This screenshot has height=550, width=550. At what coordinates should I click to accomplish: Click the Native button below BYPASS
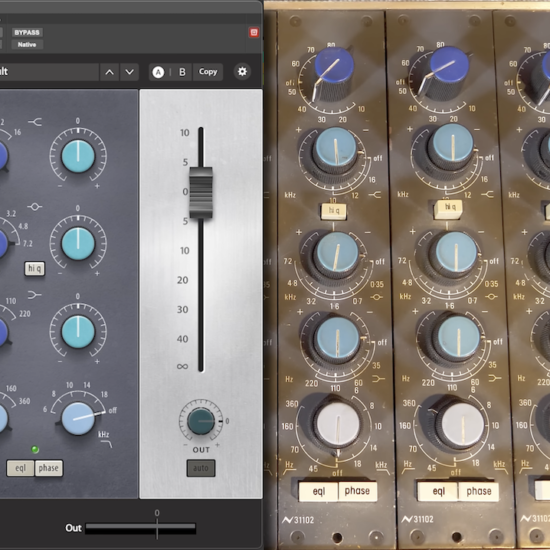point(27,45)
